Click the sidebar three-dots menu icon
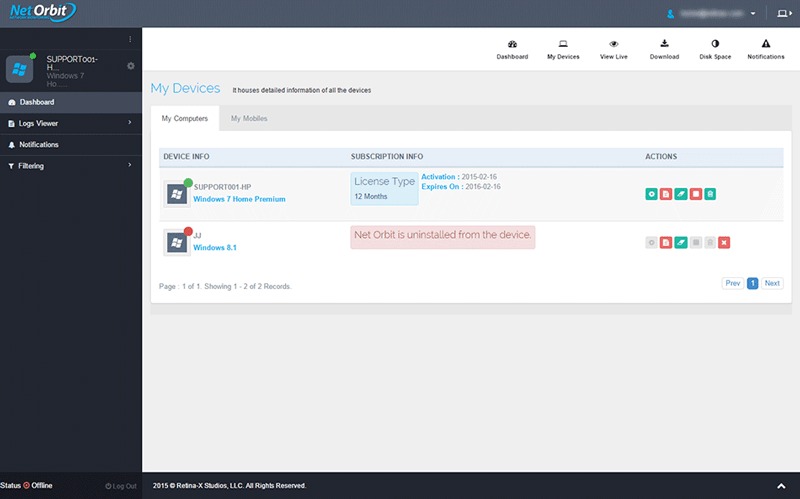800x499 pixels. click(x=130, y=39)
